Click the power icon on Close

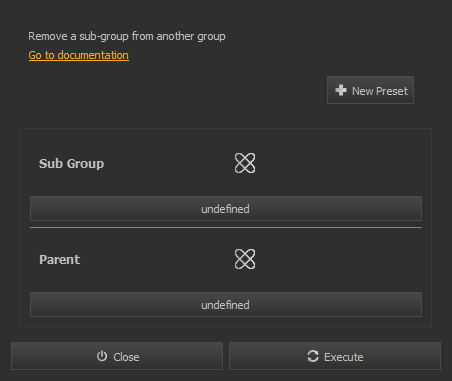point(102,356)
